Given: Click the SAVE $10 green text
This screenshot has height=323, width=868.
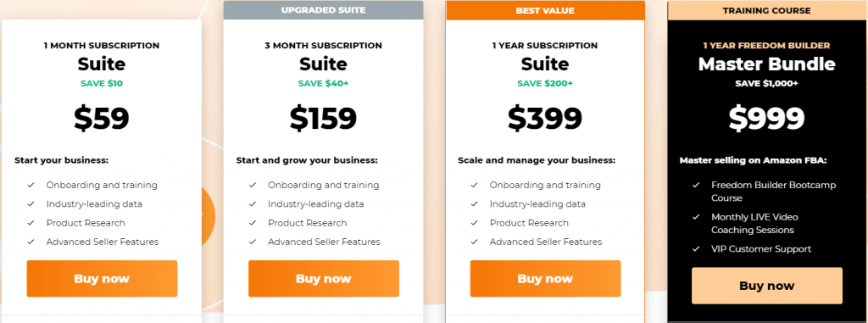Looking at the screenshot, I should pyautogui.click(x=102, y=84).
